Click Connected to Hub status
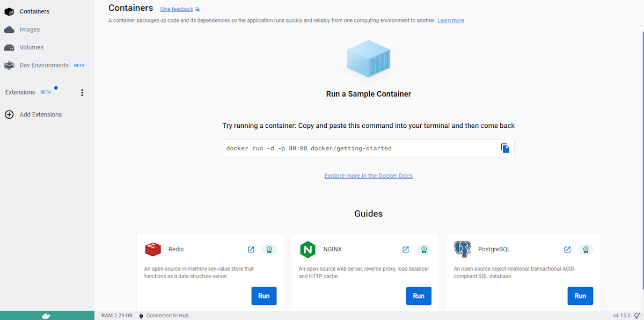The width and height of the screenshot is (644, 320). pos(167,316)
